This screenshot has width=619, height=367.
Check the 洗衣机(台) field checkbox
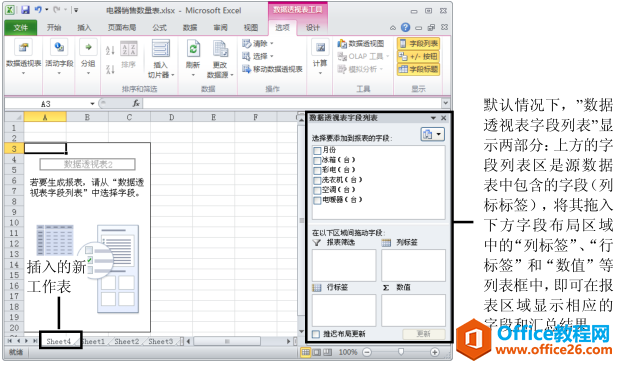tap(317, 180)
